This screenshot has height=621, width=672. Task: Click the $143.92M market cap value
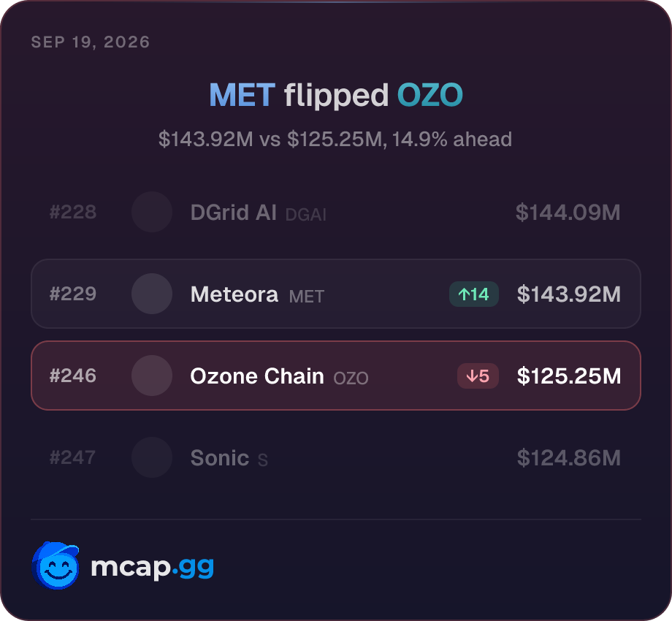569,294
